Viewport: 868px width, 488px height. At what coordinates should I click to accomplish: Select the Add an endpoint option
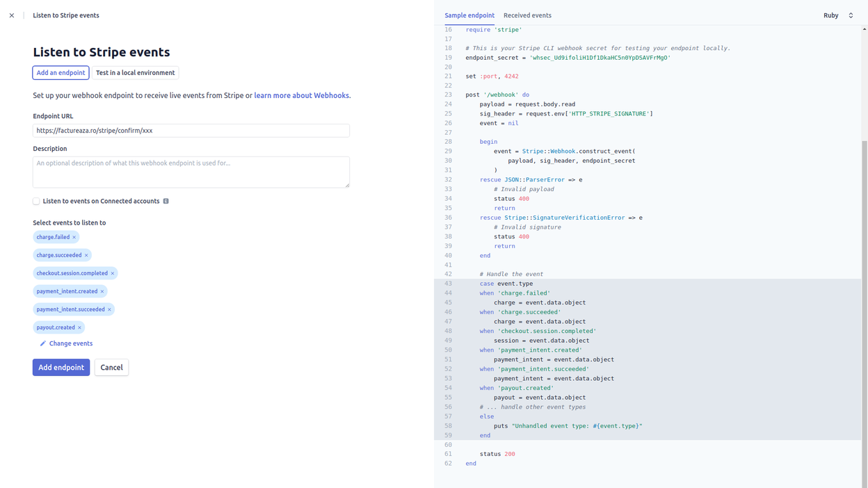[x=61, y=73]
